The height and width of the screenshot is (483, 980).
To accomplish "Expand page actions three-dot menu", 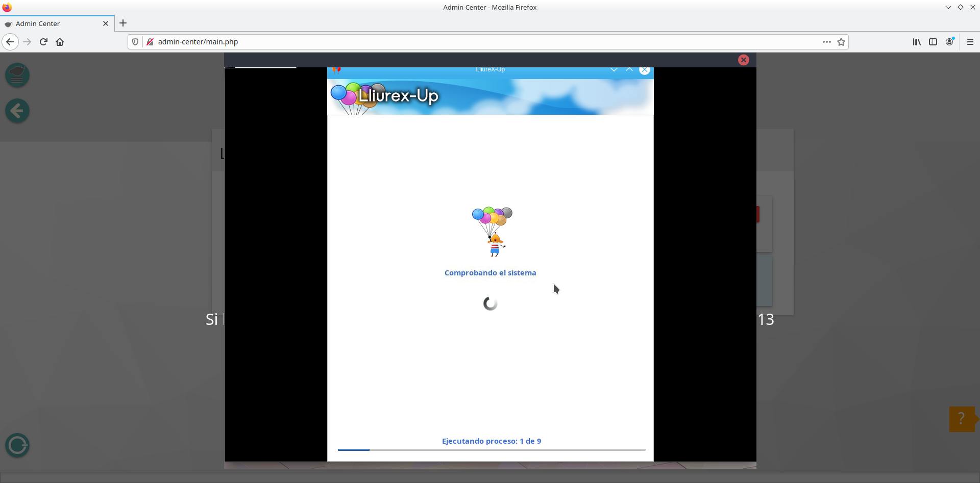I will click(x=827, y=42).
